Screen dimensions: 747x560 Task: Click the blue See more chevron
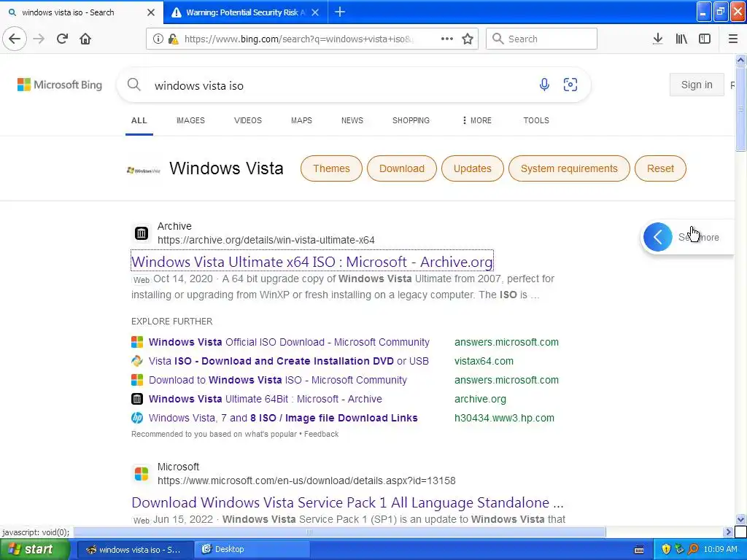pyautogui.click(x=657, y=237)
